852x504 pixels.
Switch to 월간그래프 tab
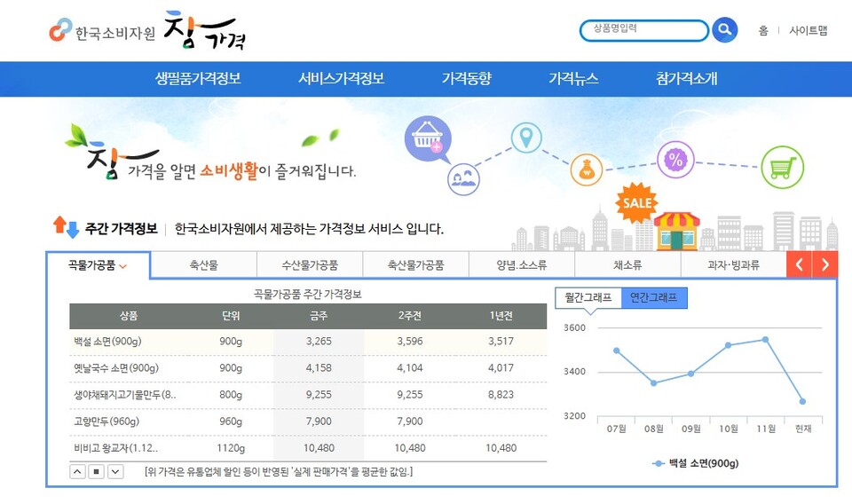pyautogui.click(x=588, y=297)
